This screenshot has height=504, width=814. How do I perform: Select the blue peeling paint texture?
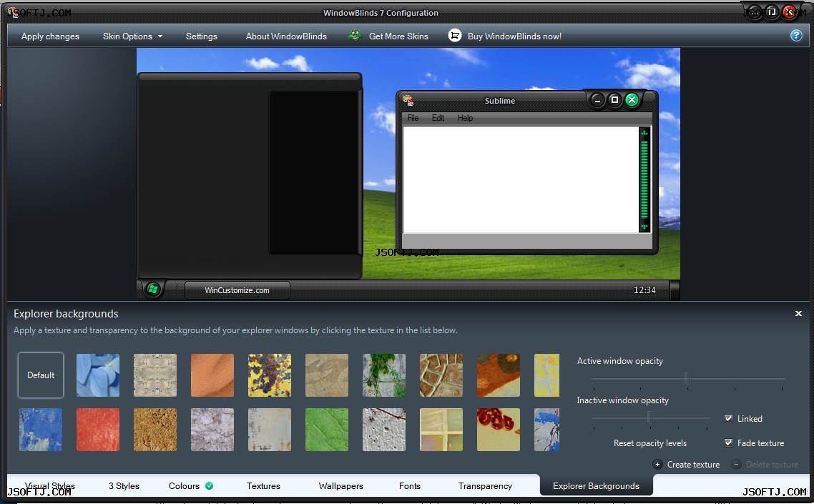(x=41, y=429)
